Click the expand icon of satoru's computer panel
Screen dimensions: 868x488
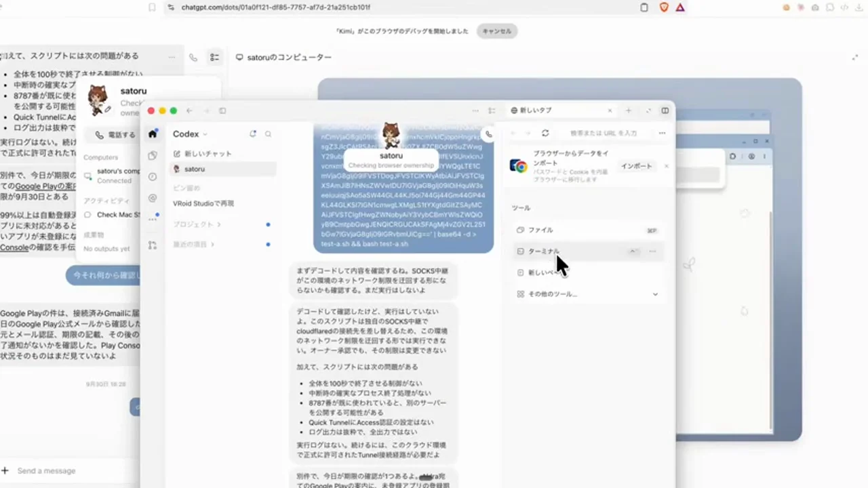pyautogui.click(x=855, y=58)
